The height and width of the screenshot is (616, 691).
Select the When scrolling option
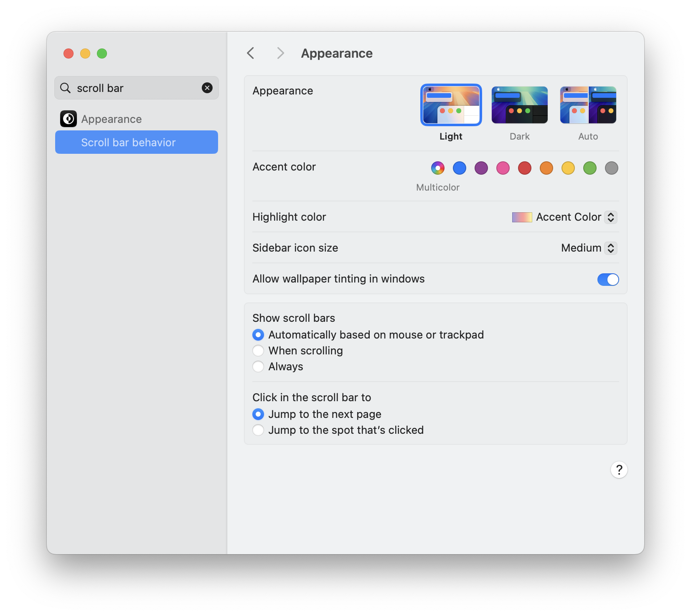tap(258, 351)
